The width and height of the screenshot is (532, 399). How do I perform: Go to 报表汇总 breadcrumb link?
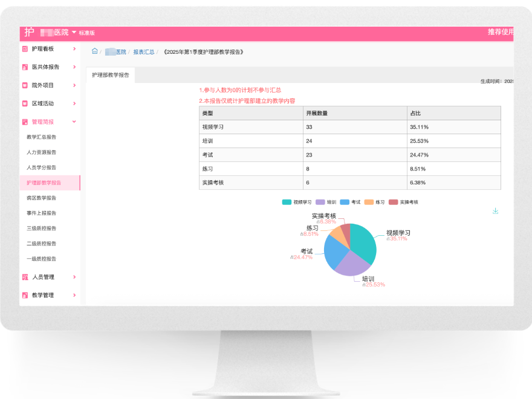click(x=144, y=52)
